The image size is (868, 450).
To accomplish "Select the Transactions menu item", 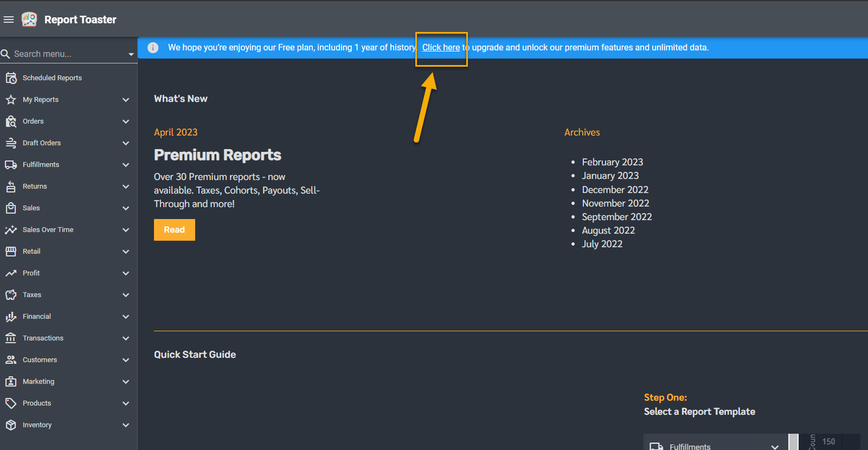I will pyautogui.click(x=43, y=338).
